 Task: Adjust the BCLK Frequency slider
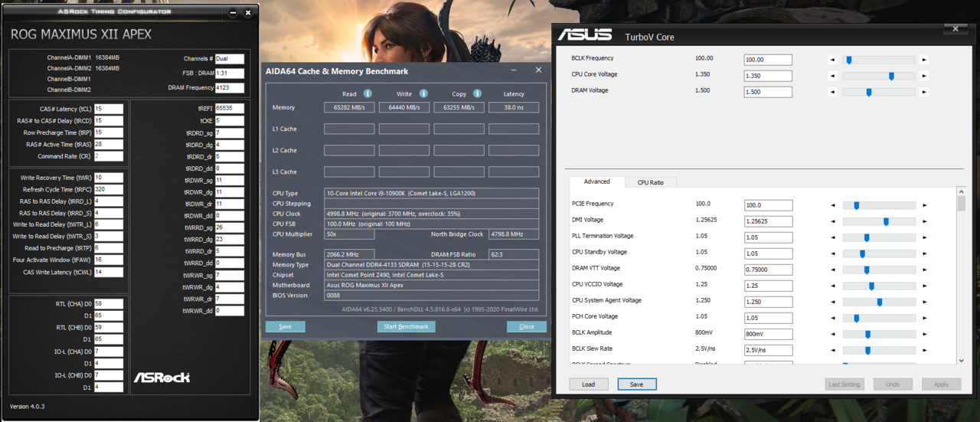(x=879, y=60)
